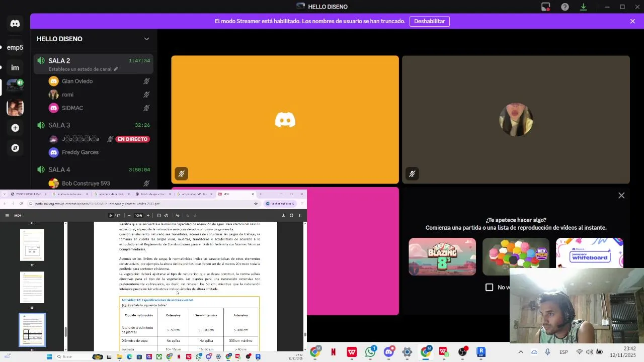
Task: Add a server with the plus icon
Action: (15, 128)
